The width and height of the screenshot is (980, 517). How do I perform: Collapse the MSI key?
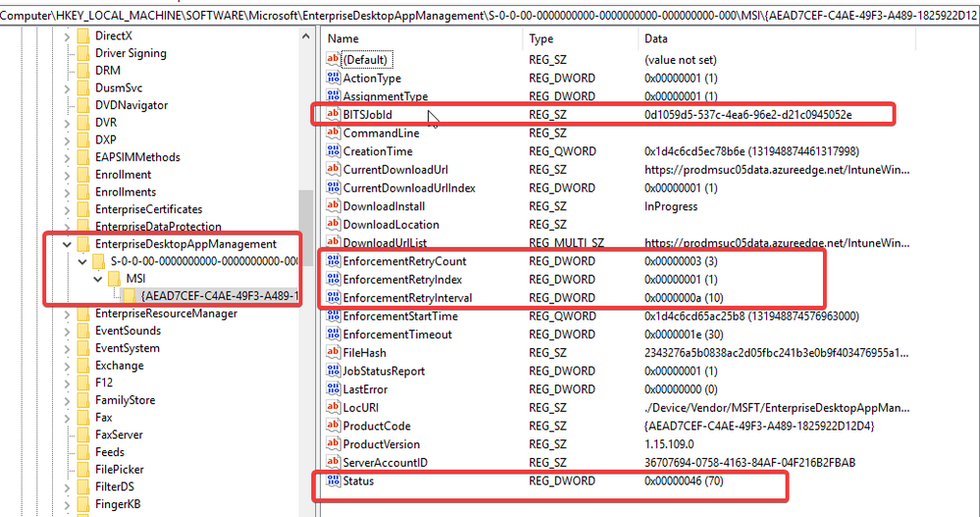(x=98, y=279)
